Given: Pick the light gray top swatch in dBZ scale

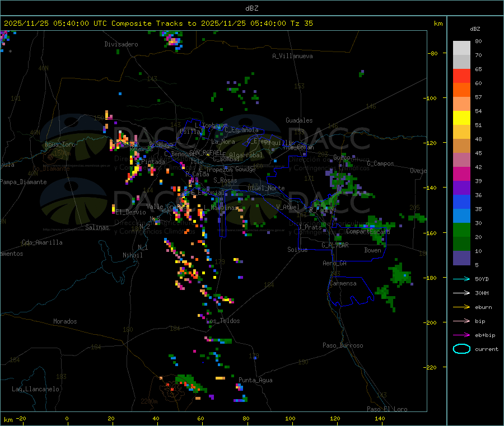Looking at the screenshot, I should click(461, 48).
